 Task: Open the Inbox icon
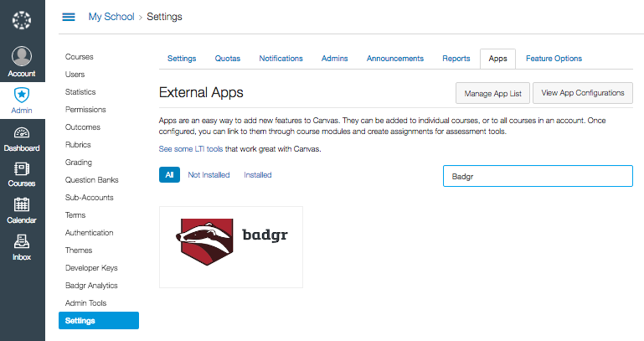[x=22, y=242]
